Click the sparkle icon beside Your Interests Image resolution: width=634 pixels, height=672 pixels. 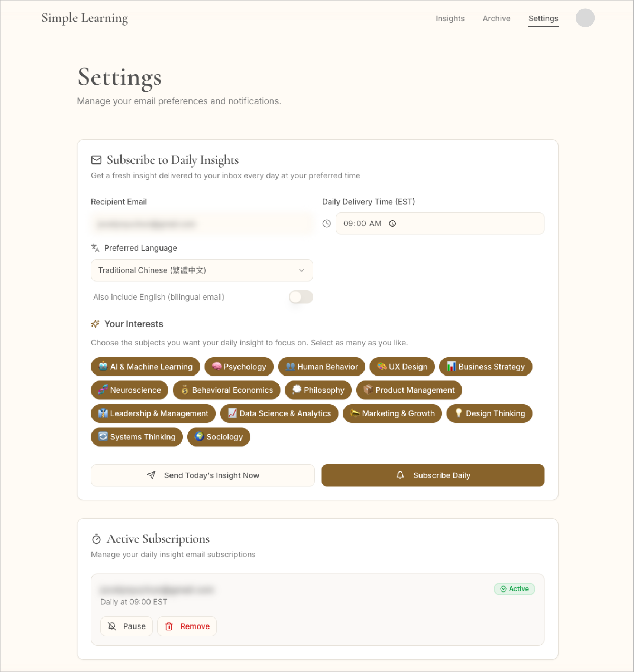(x=95, y=324)
